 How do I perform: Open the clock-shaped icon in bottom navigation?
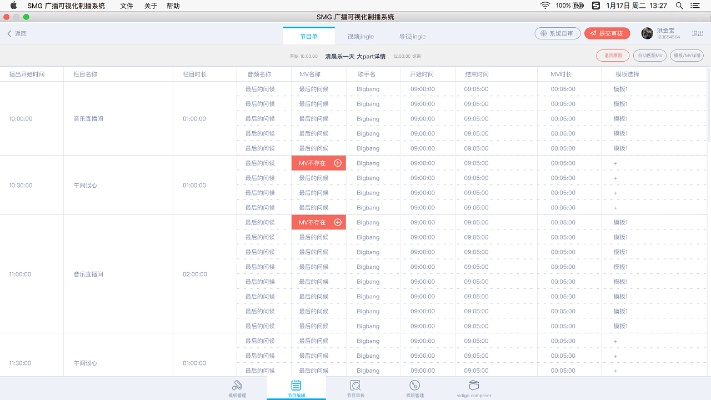(415, 386)
